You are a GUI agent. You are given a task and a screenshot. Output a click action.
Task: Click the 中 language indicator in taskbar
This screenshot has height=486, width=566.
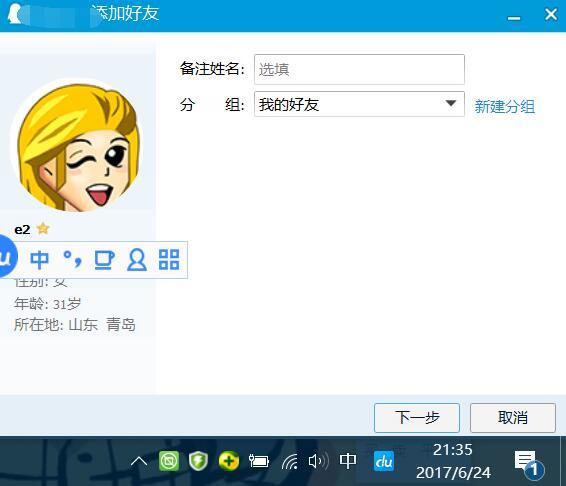(348, 461)
